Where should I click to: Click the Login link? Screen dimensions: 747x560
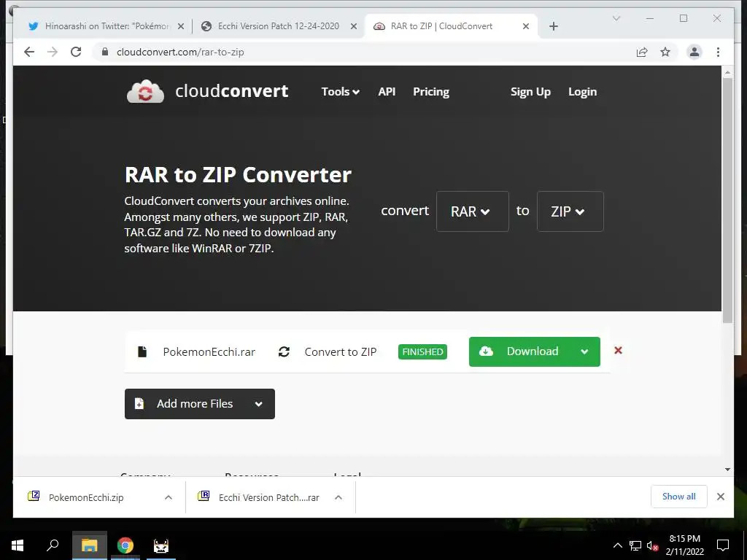pyautogui.click(x=582, y=91)
